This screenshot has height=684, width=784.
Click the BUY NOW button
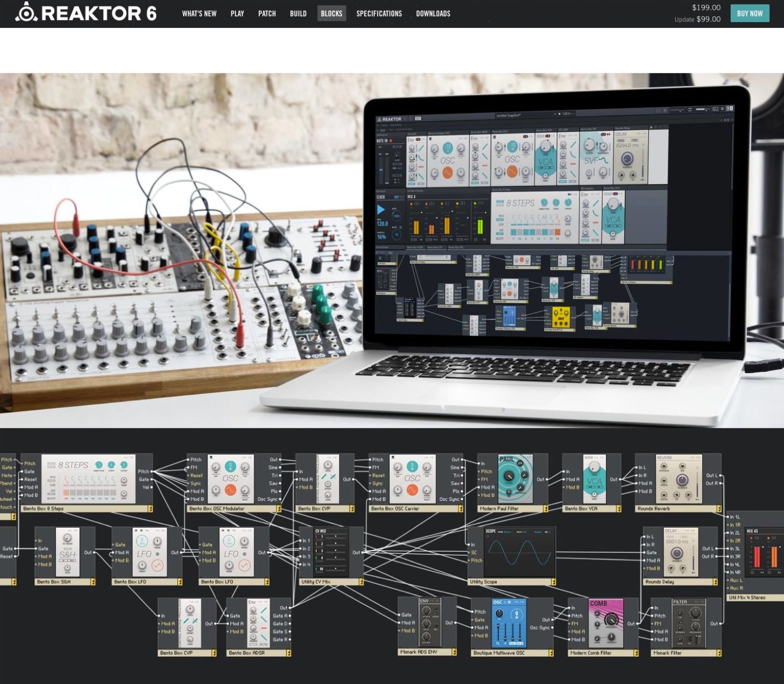pos(749,14)
